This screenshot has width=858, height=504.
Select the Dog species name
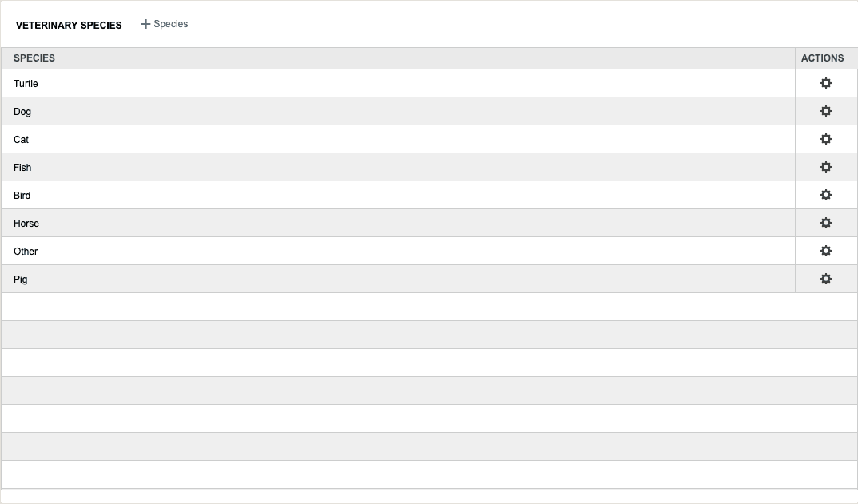click(x=22, y=112)
